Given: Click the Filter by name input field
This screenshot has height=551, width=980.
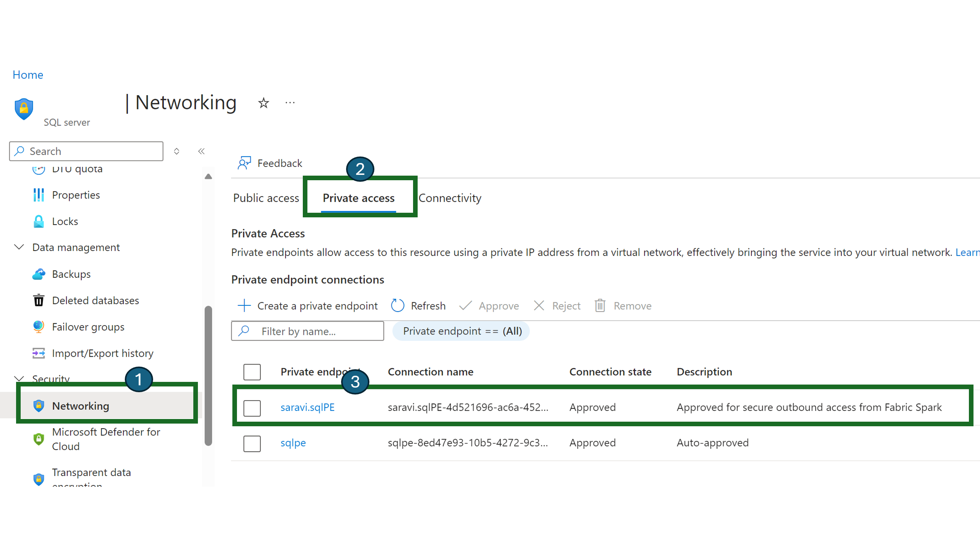Looking at the screenshot, I should [x=307, y=330].
